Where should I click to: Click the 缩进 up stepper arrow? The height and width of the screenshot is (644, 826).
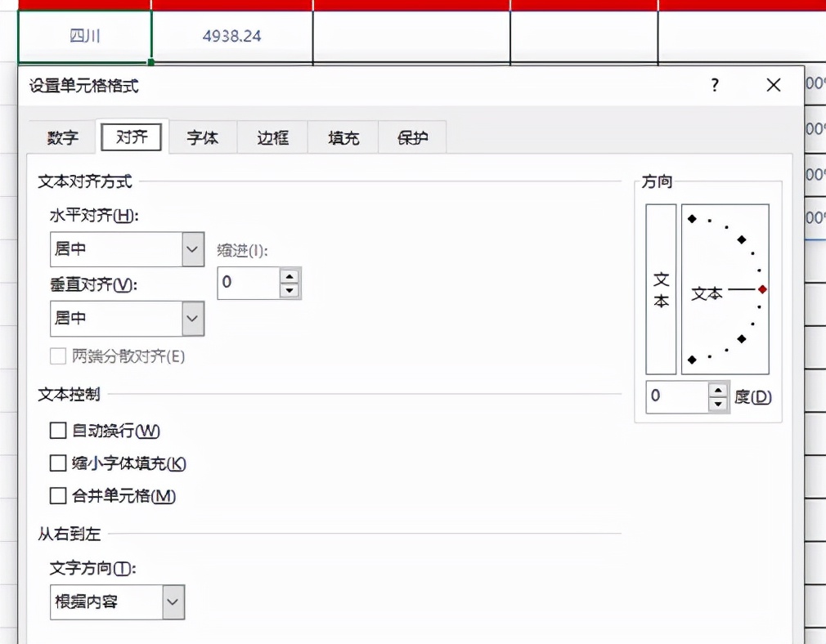pos(290,278)
